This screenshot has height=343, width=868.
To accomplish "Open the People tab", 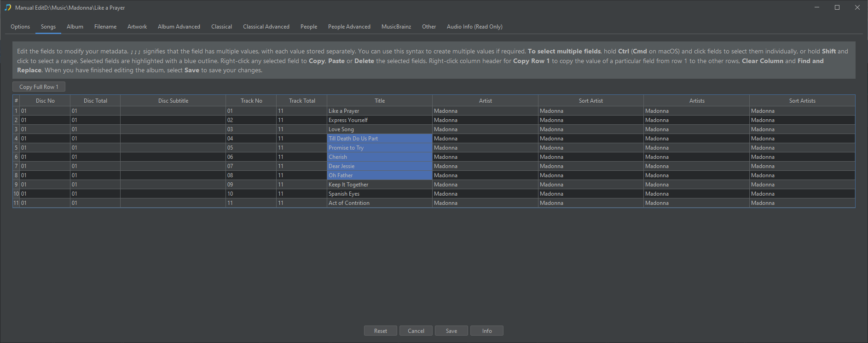I will pos(309,27).
